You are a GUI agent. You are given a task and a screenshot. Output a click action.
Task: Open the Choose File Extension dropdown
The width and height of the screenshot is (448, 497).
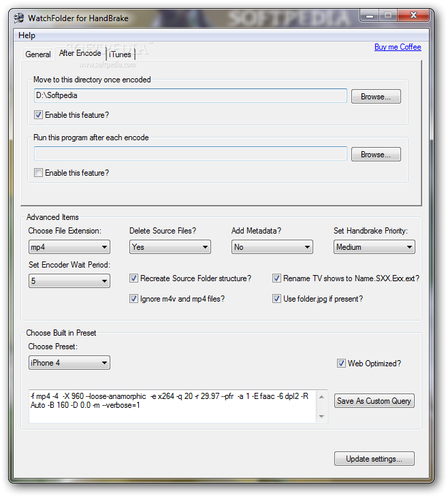[x=69, y=247]
